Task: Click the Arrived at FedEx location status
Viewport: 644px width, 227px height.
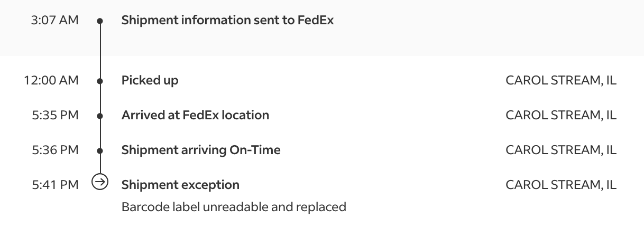Action: coord(195,115)
